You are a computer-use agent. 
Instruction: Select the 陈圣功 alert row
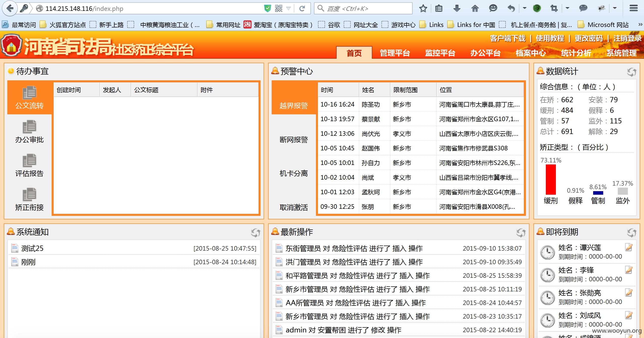click(x=421, y=104)
